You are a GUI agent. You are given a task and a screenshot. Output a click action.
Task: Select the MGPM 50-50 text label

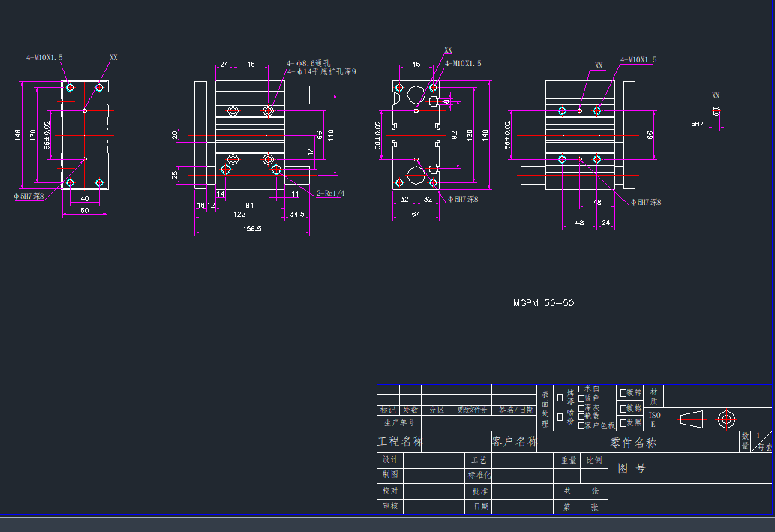(543, 304)
